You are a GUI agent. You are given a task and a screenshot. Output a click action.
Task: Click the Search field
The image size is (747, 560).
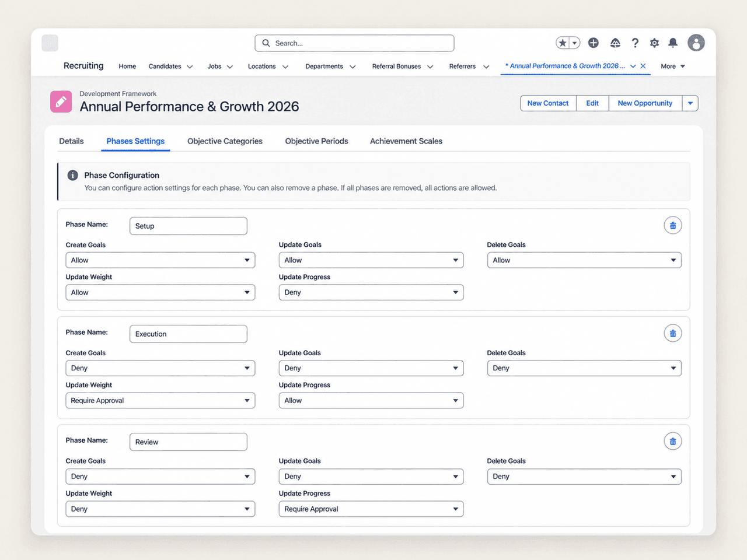pos(354,43)
